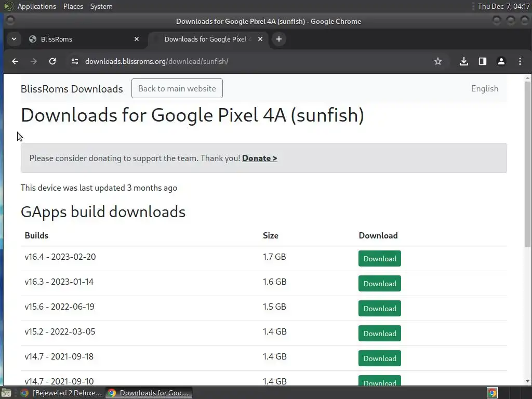Download build v15.6 - 2022-06-19

(380, 309)
